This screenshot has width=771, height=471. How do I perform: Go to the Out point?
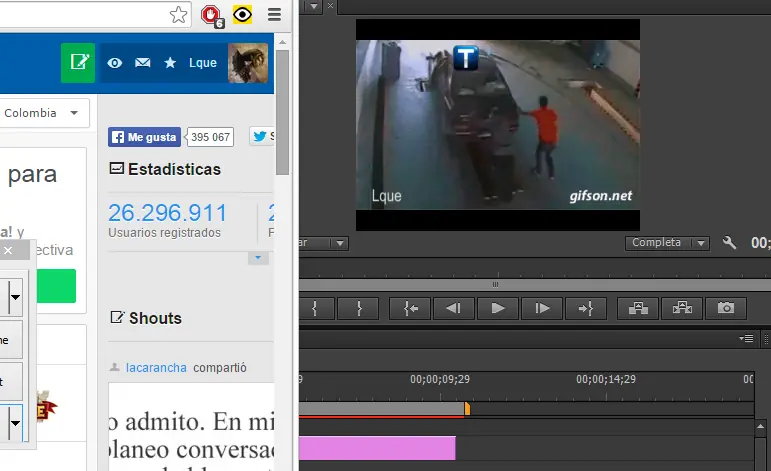coord(586,309)
